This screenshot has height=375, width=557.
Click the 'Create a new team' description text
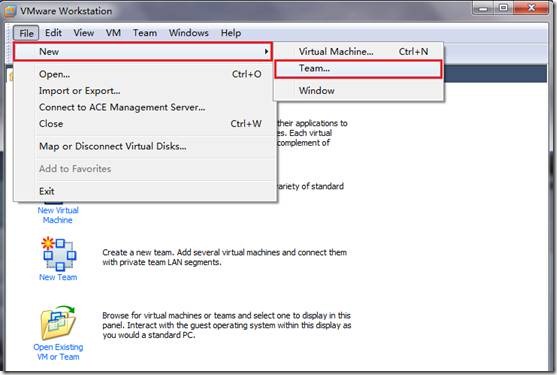pos(225,257)
